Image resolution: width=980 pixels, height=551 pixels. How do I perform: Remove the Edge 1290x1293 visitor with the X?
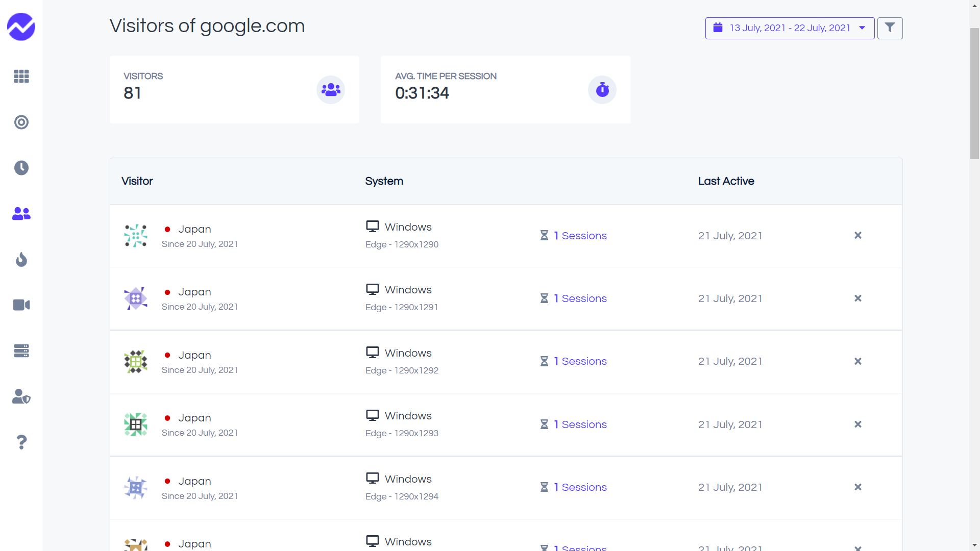857,424
